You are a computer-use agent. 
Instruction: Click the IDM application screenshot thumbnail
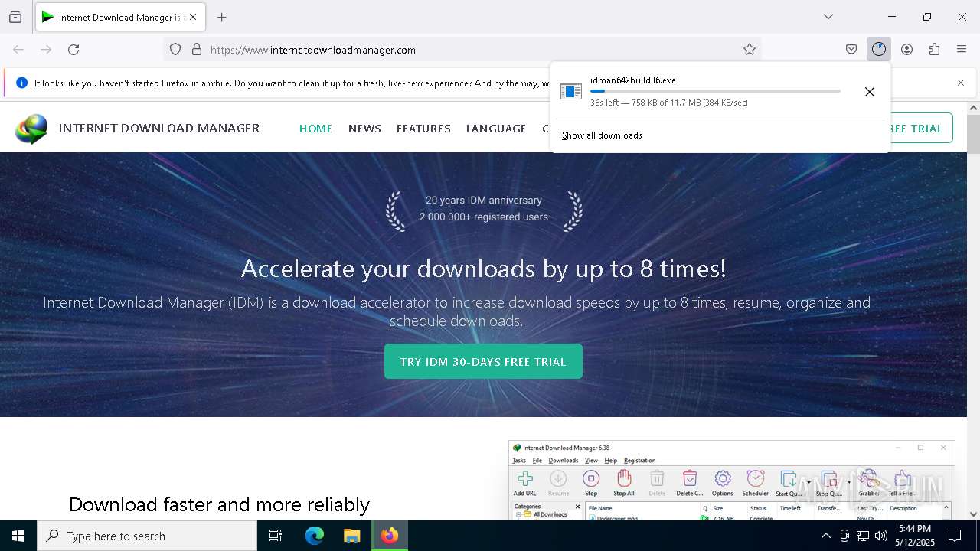pos(732,481)
